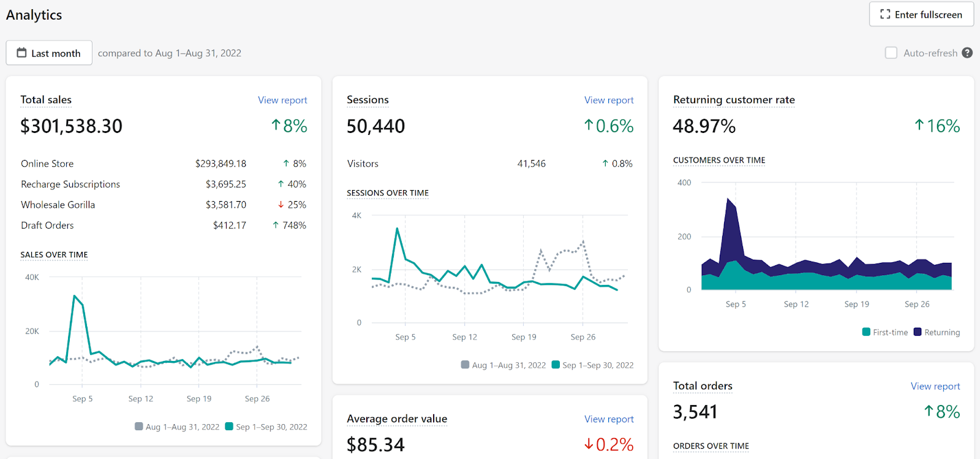Click the Total orders 8% up arrow
Screen dimensions: 980x459
pyautogui.click(x=929, y=411)
